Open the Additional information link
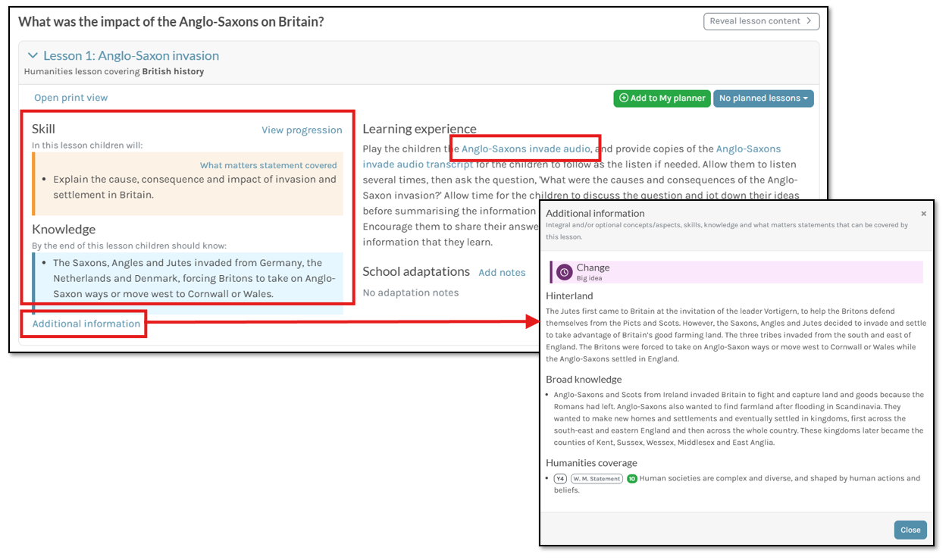 pyautogui.click(x=86, y=324)
